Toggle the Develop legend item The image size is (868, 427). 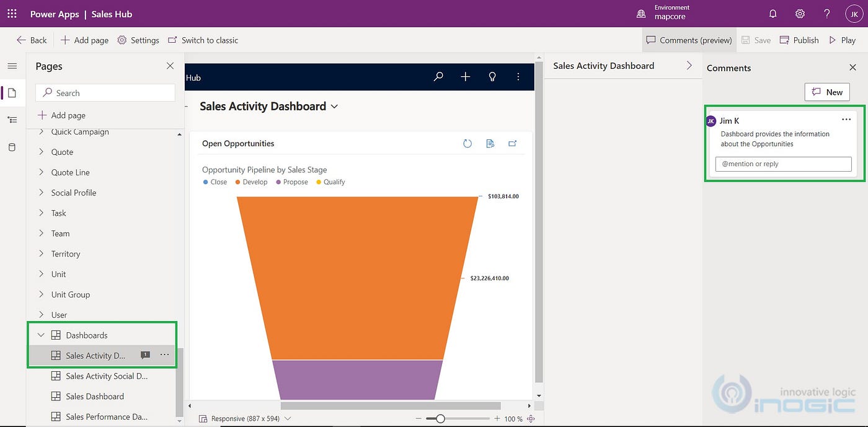click(x=251, y=182)
